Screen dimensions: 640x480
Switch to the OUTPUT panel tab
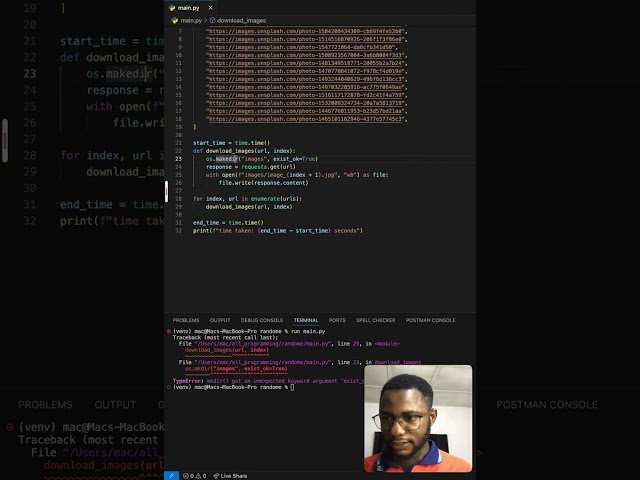220,320
